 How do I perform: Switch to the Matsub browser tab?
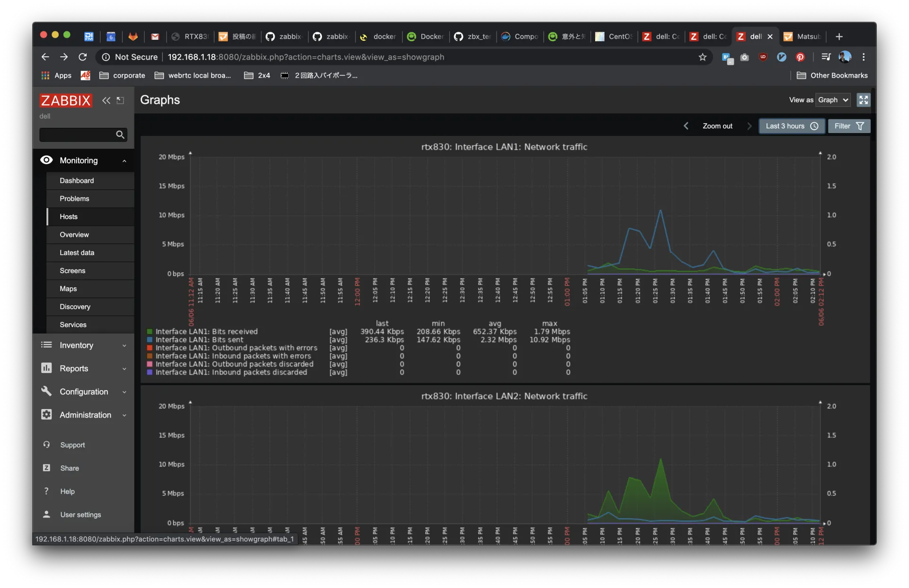803,36
